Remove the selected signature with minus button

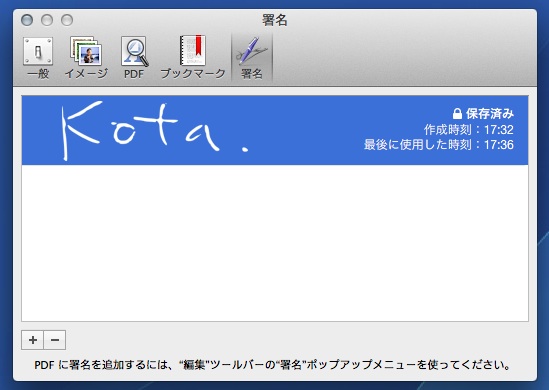[x=55, y=340]
